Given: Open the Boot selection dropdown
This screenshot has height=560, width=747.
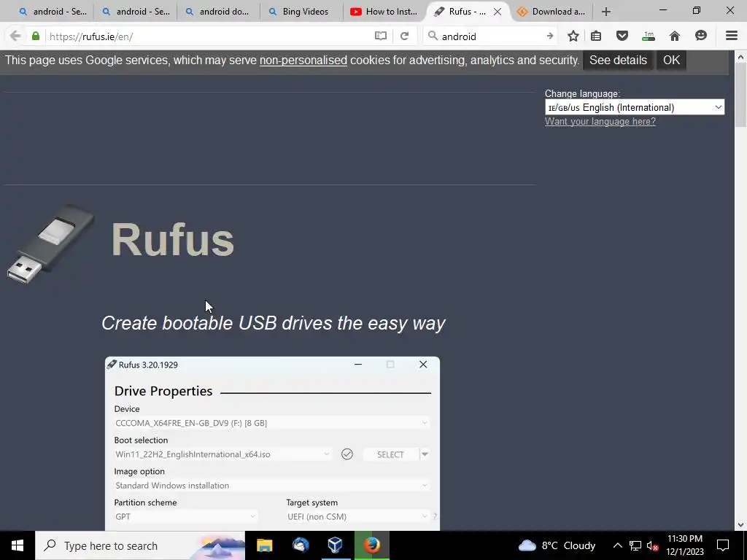Looking at the screenshot, I should point(222,454).
